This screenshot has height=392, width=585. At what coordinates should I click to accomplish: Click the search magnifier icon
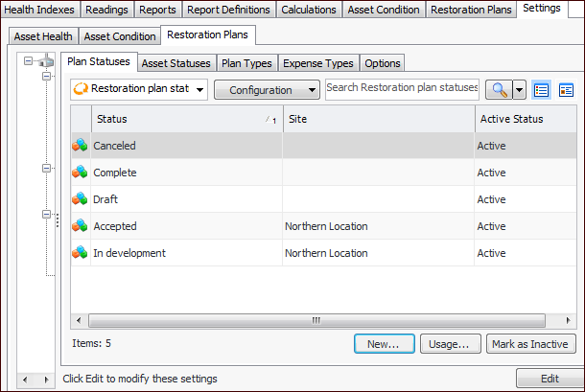[x=498, y=90]
